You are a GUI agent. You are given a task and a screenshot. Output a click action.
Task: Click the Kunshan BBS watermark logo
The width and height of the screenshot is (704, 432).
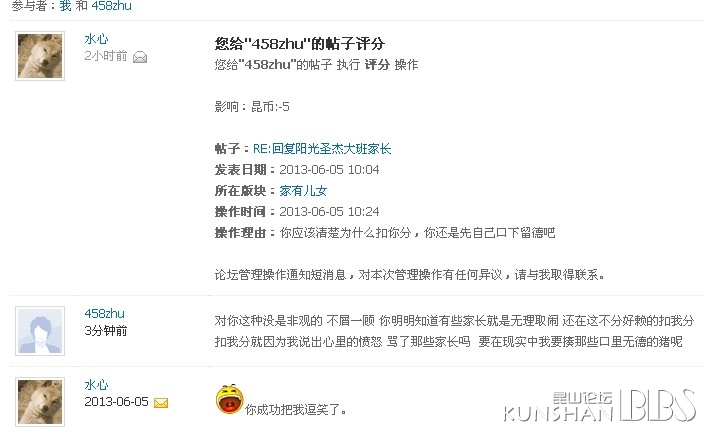(x=600, y=405)
